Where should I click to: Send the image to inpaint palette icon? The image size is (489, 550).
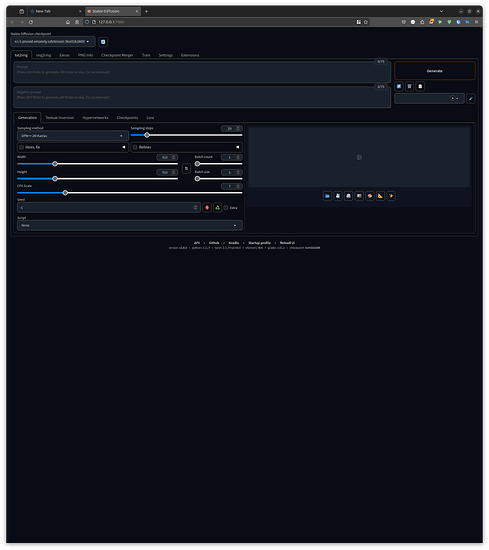[x=370, y=196]
